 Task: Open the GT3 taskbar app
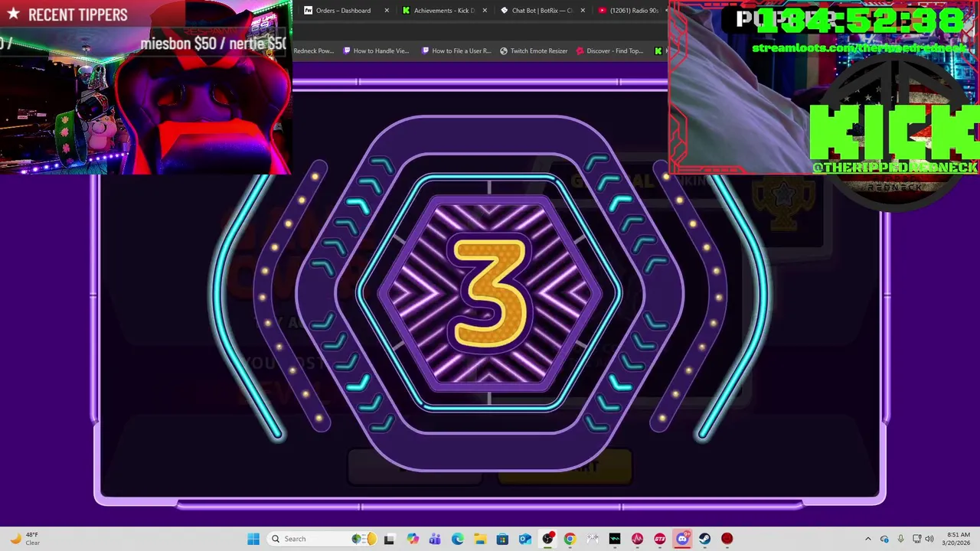tap(659, 539)
